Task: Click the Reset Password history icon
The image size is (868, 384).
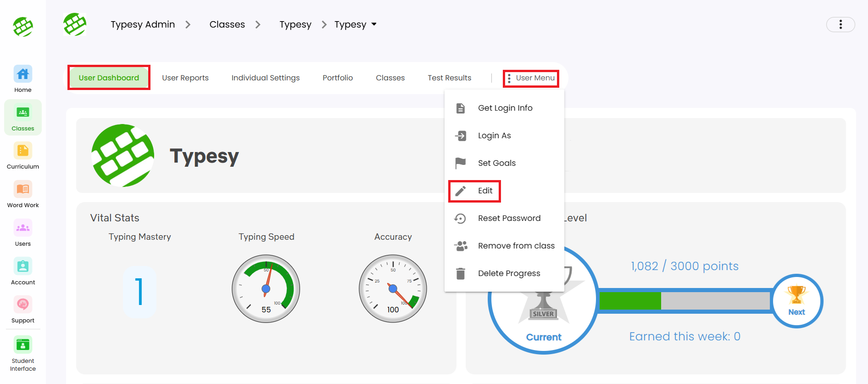Action: click(x=460, y=218)
